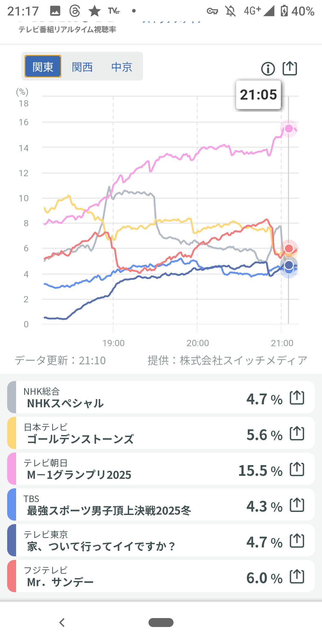322x644 pixels.
Task: Tap the info icon above the chart
Action: pyautogui.click(x=268, y=69)
